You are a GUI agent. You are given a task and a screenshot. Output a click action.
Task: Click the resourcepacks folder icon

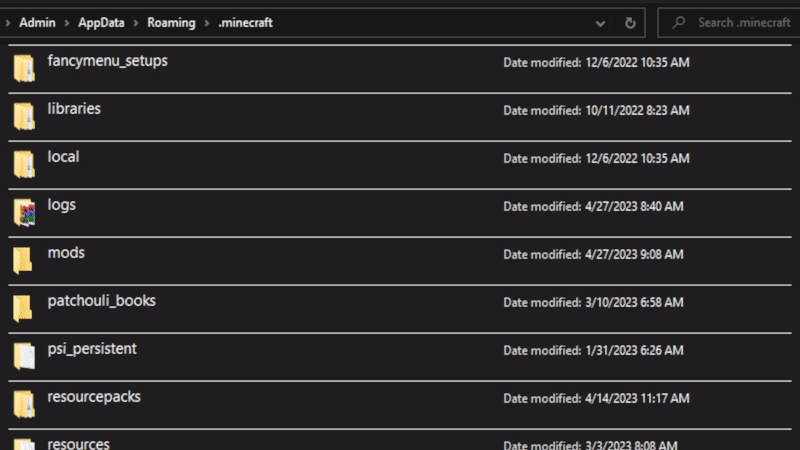coord(24,403)
